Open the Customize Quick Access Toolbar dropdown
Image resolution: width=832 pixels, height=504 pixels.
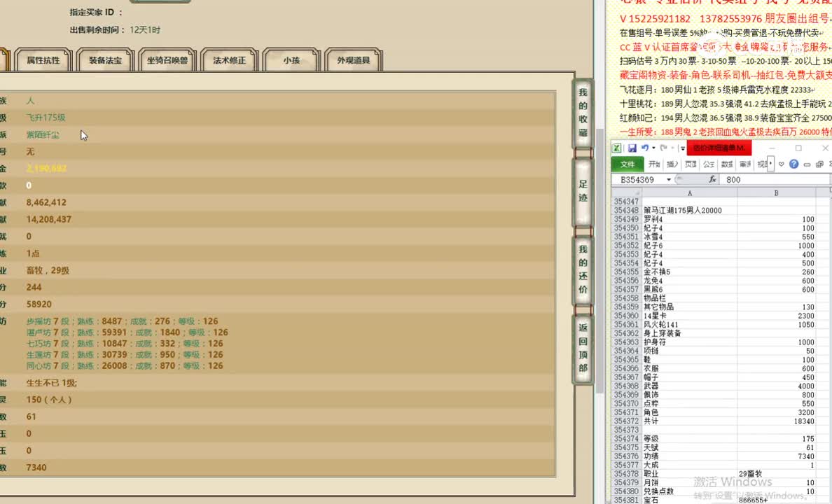682,148
